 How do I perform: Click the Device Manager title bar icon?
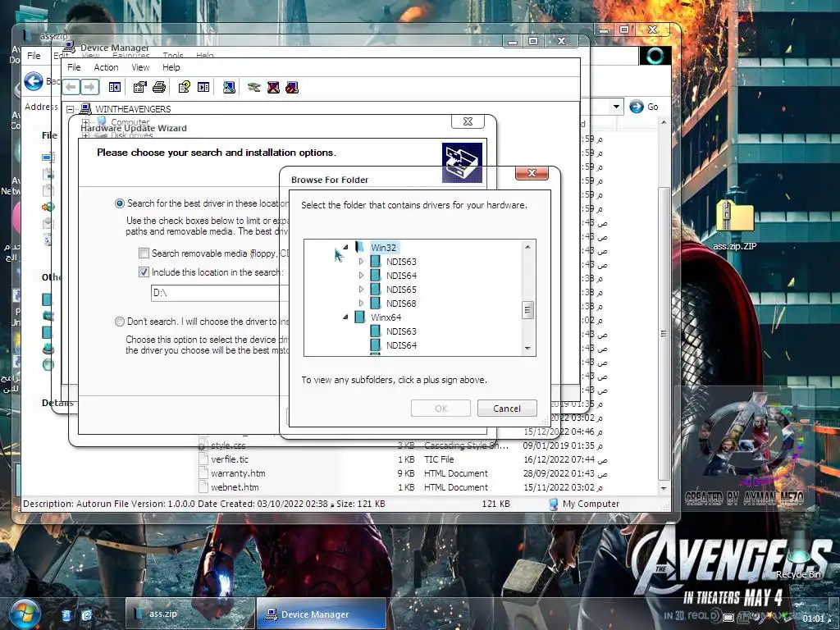[69, 48]
